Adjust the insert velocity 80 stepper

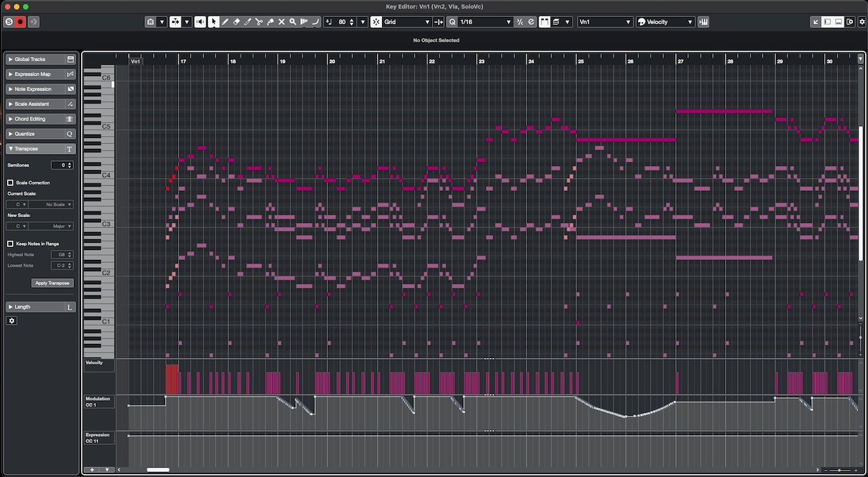[351, 22]
